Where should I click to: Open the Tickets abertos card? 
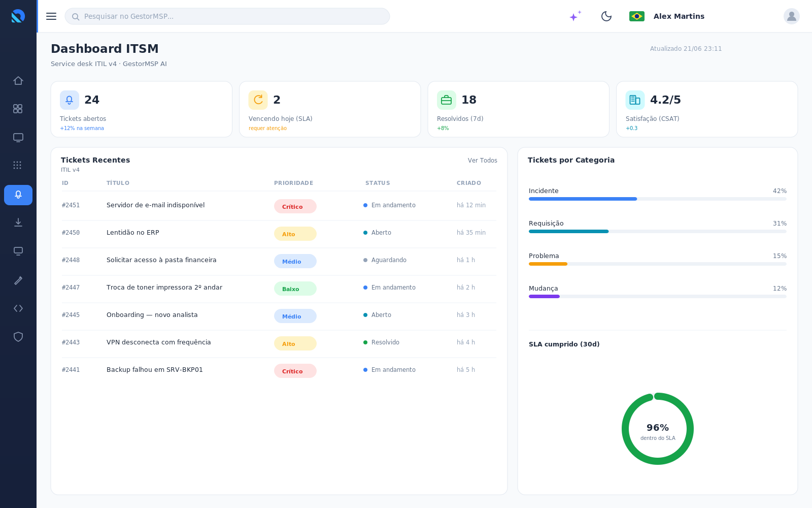pos(142,109)
